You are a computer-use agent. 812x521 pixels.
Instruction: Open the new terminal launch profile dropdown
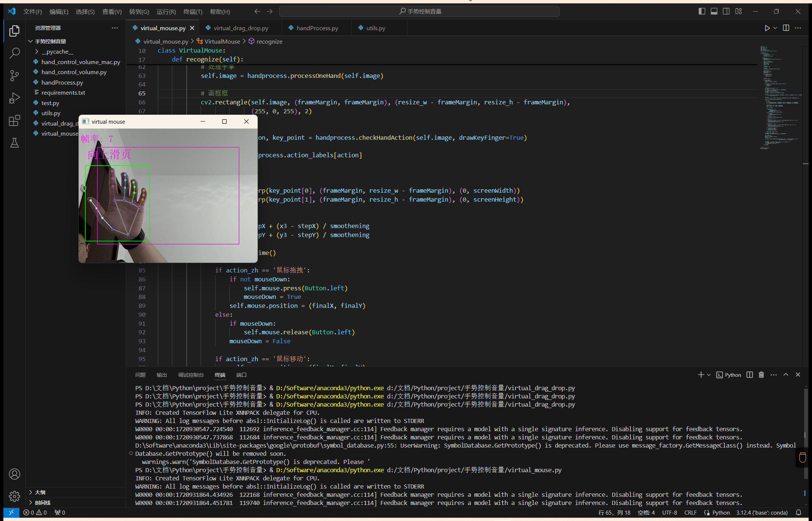coord(709,375)
